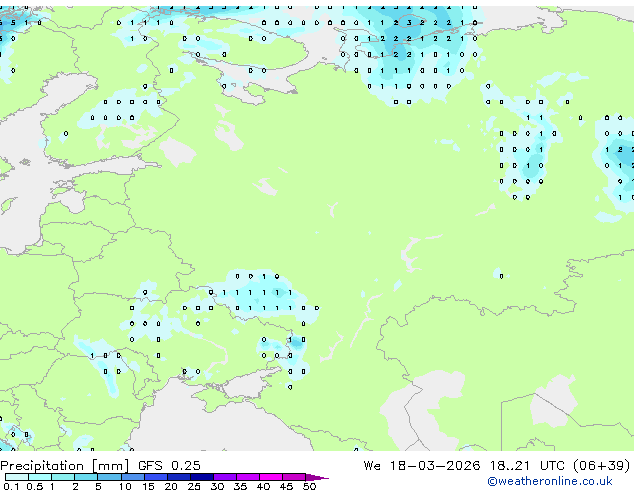Image resolution: width=634 pixels, height=490 pixels.
Task: Click the 30–35 mm purple legend swatch
Action: coord(225,477)
